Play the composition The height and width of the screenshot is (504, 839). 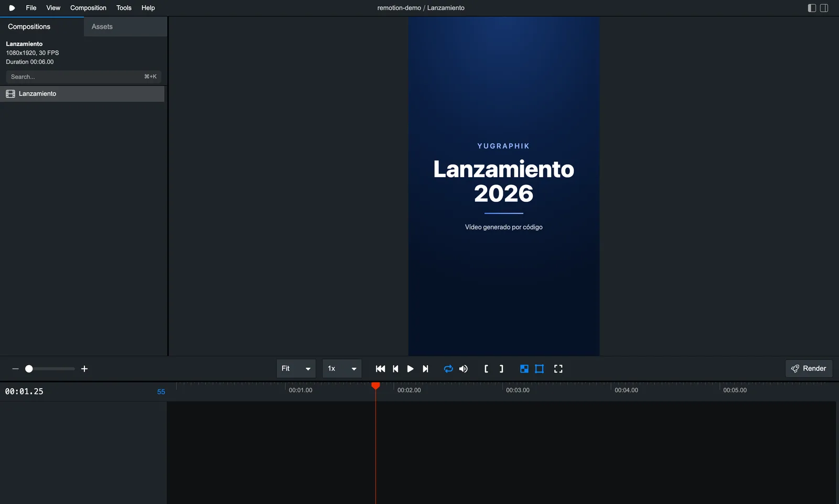point(410,369)
